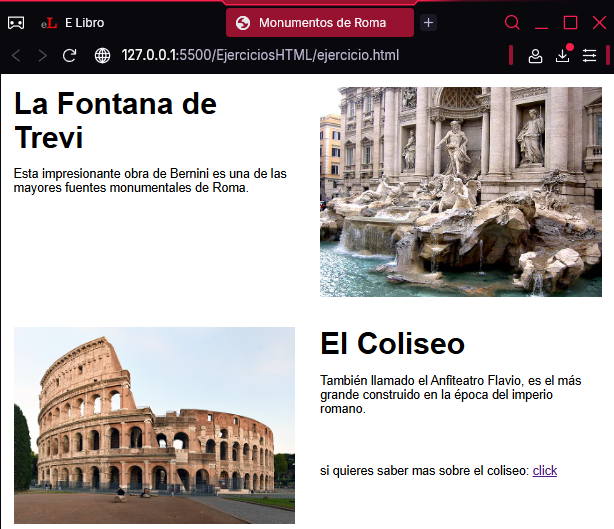Open the easy setup sliders icon

pos(589,56)
